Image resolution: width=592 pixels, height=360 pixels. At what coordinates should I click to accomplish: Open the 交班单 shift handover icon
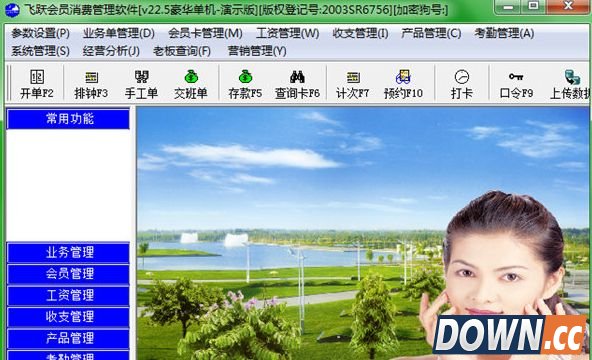pyautogui.click(x=191, y=77)
